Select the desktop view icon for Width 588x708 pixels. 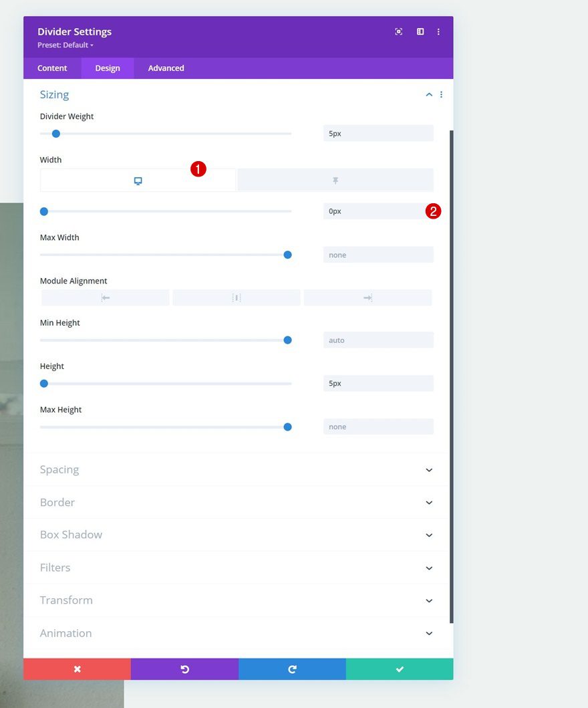[x=138, y=180]
